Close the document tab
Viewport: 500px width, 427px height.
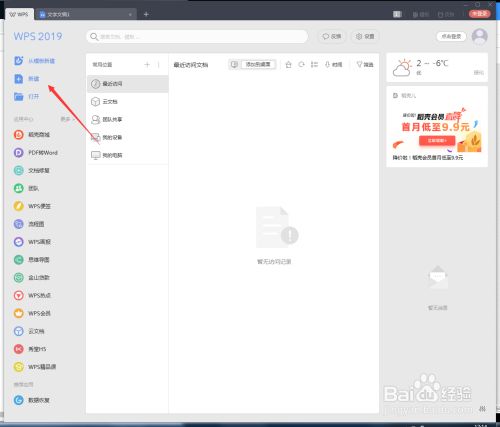pos(130,14)
